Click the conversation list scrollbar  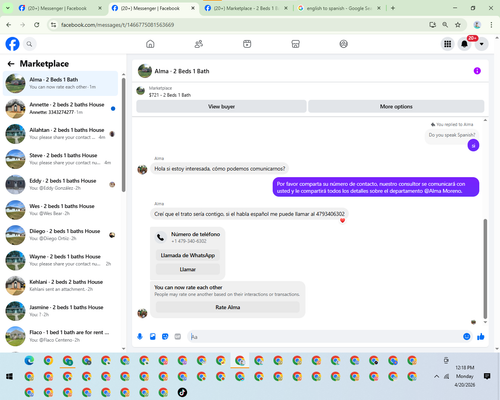124,135
